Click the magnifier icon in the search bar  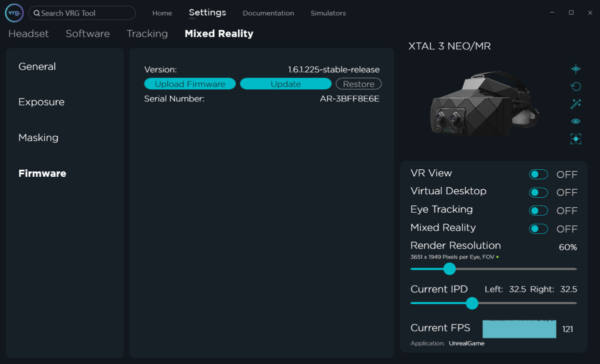(x=36, y=13)
